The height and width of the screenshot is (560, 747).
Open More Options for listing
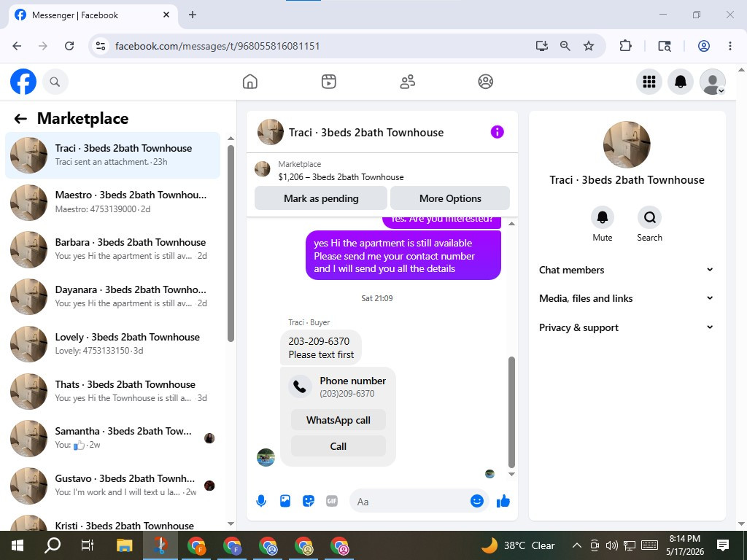[x=450, y=198]
